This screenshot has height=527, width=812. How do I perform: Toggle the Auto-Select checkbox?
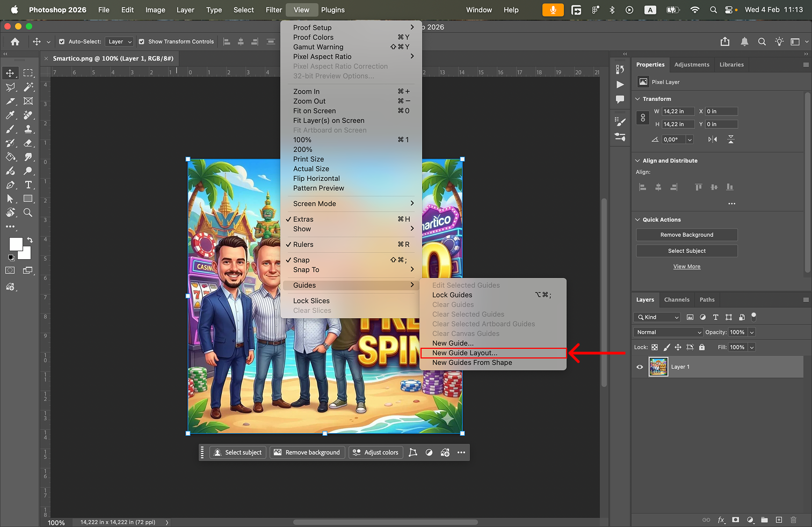(x=62, y=42)
